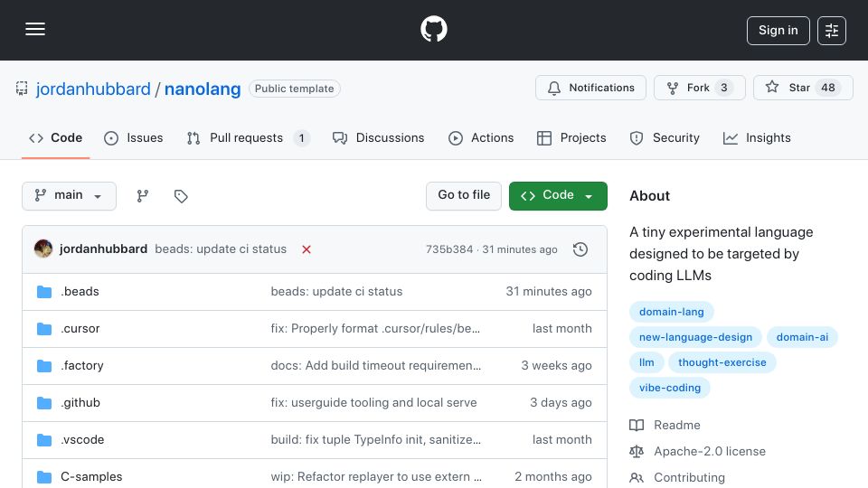Click the Sign in button
Image resolution: width=868 pixels, height=488 pixels.
[x=778, y=31]
